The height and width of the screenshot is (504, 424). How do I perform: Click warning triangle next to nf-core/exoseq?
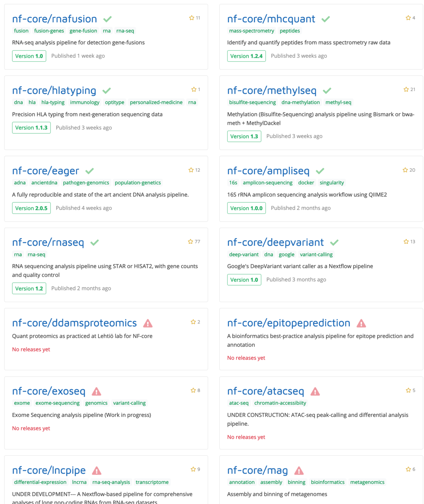(x=96, y=392)
